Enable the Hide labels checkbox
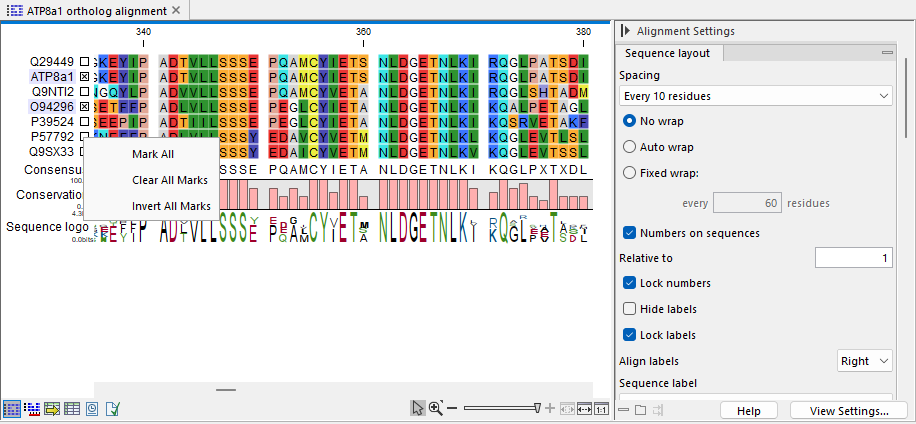Image resolution: width=916 pixels, height=424 pixels. pos(629,309)
